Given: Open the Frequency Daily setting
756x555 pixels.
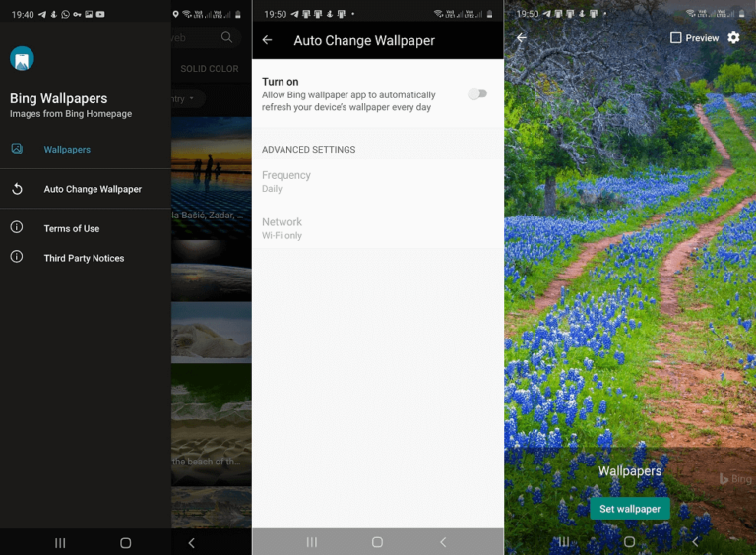Looking at the screenshot, I should click(378, 182).
